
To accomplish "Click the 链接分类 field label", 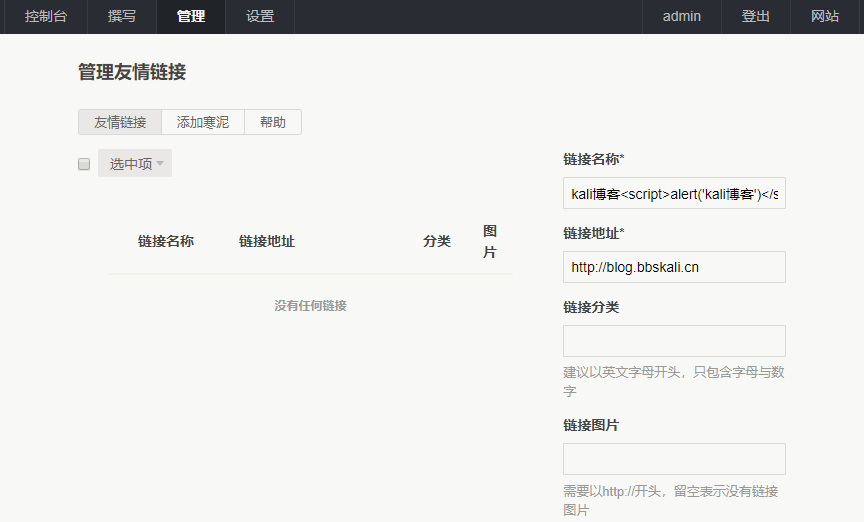I will point(591,307).
